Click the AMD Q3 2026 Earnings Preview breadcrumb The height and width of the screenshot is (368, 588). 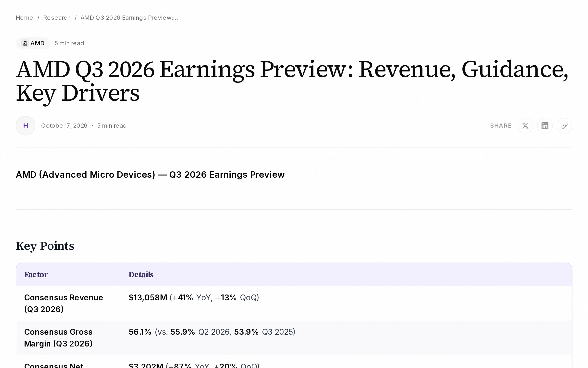tap(129, 18)
